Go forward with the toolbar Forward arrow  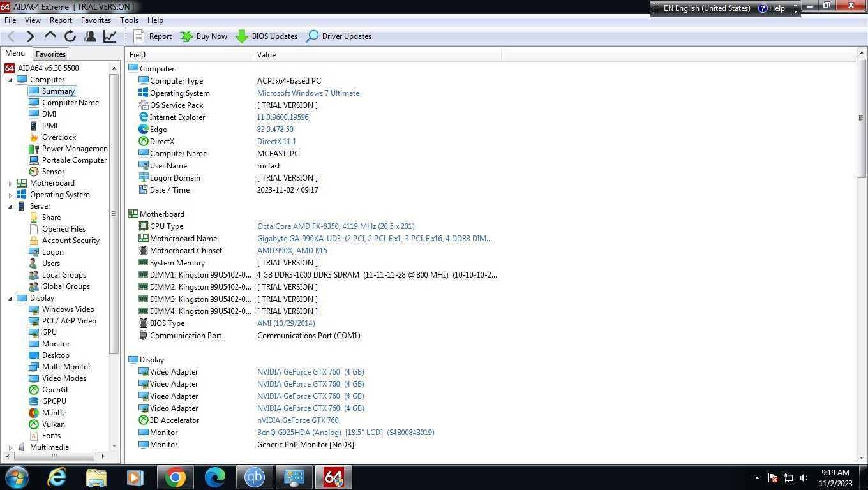[x=30, y=36]
